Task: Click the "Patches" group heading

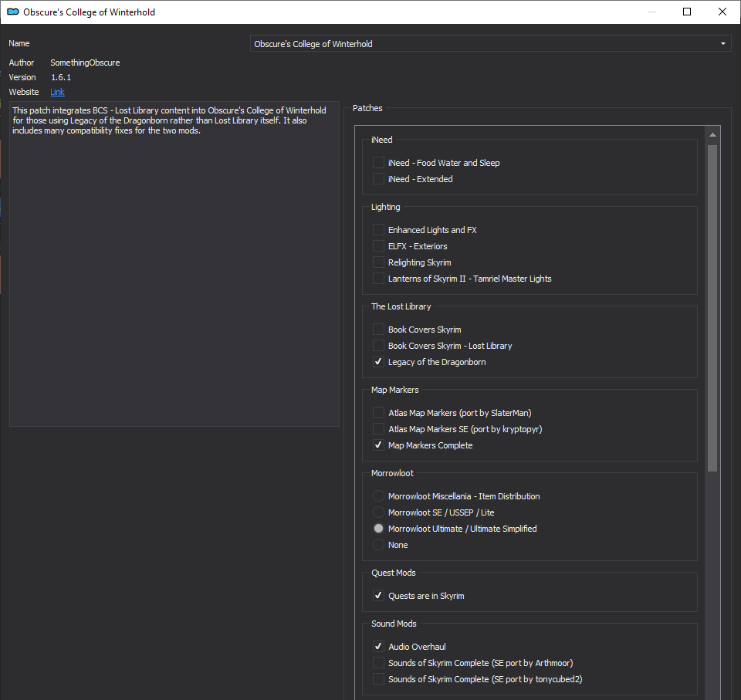Action: pos(367,108)
